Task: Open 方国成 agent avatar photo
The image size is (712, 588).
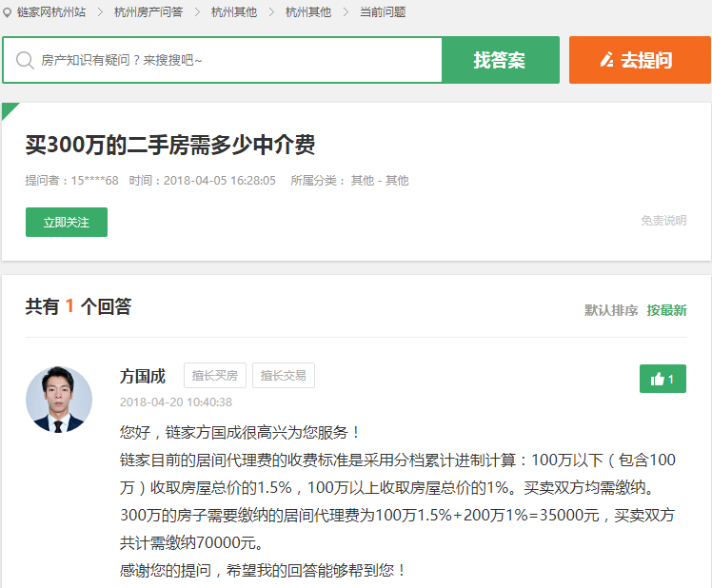Action: point(59,399)
